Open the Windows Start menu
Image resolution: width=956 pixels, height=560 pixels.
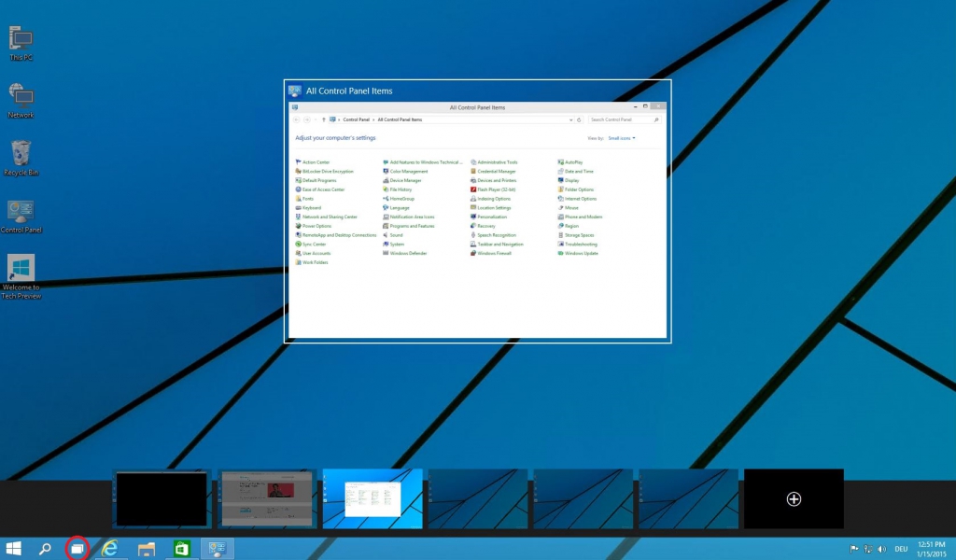(x=14, y=549)
